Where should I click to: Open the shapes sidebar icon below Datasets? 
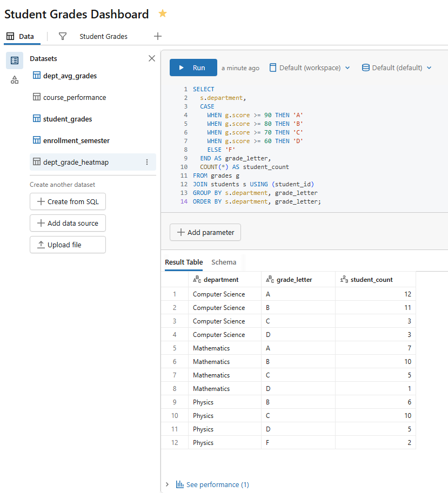[15, 80]
